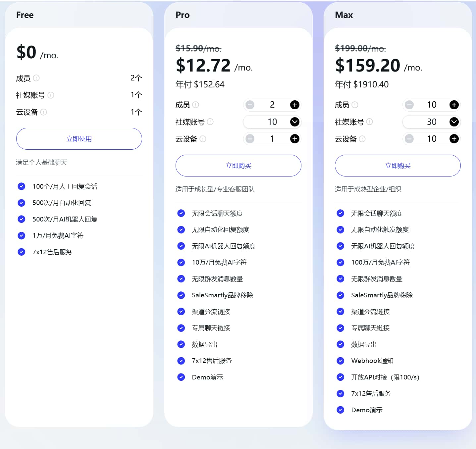Click the info icon beside 云设备 in Free plan
This screenshot has width=476, height=449.
43,112
